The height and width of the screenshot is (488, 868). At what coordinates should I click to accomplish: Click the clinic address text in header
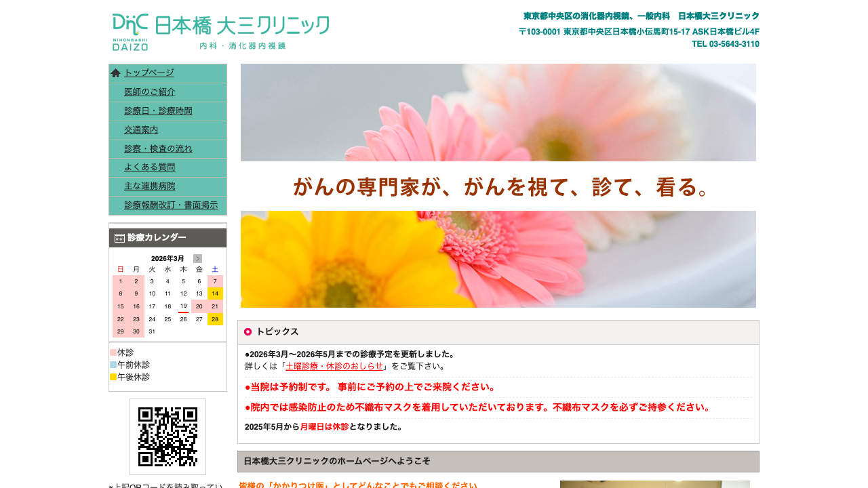639,32
